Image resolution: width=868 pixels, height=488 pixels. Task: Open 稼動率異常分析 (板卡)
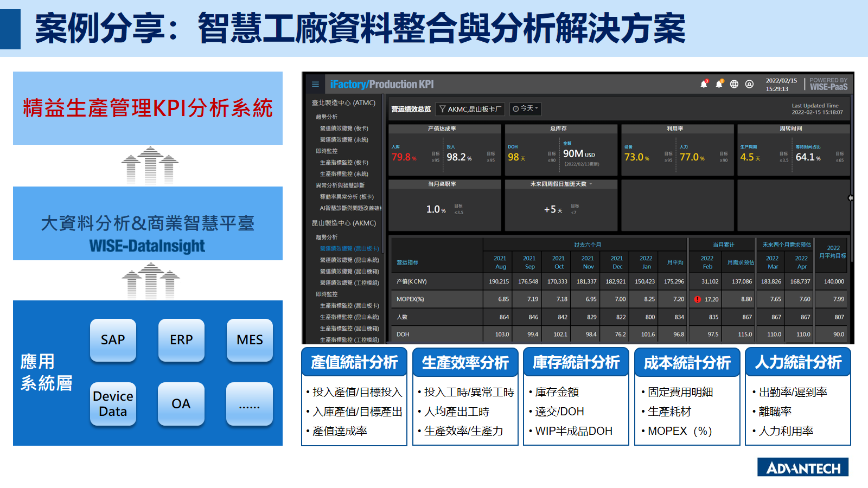click(x=347, y=197)
